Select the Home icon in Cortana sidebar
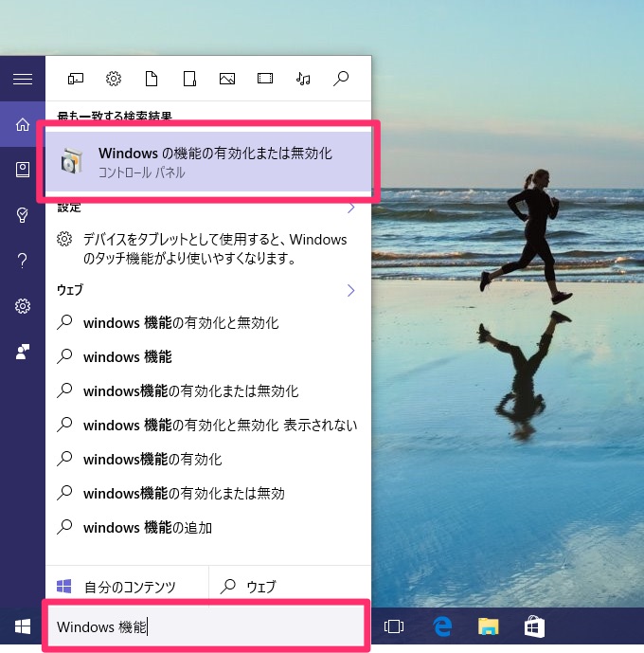This screenshot has width=644, height=653. (23, 124)
